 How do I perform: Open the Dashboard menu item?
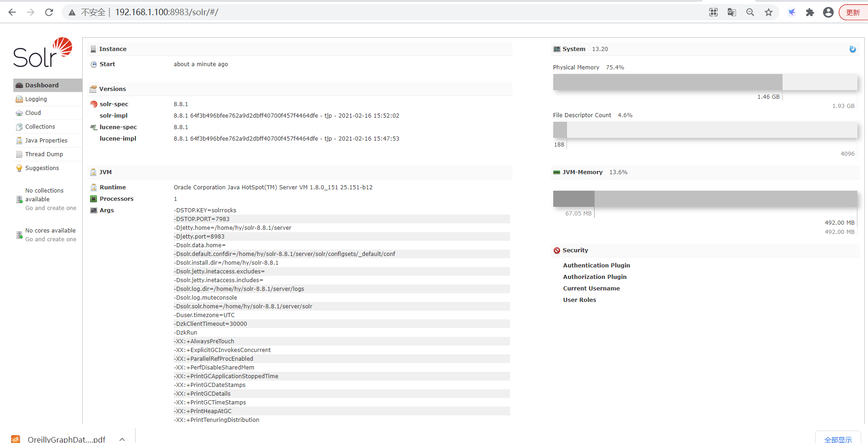tap(48, 85)
